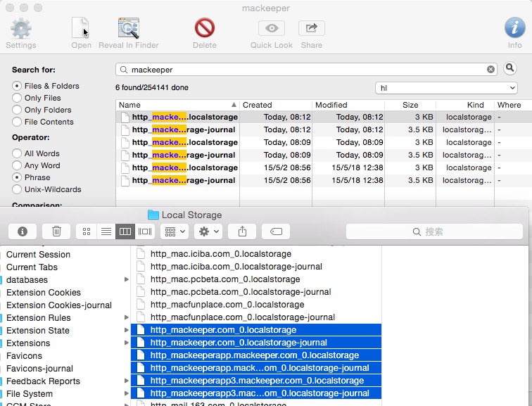Click the Share toolbar button
This screenshot has height=406, width=532.
click(x=312, y=28)
